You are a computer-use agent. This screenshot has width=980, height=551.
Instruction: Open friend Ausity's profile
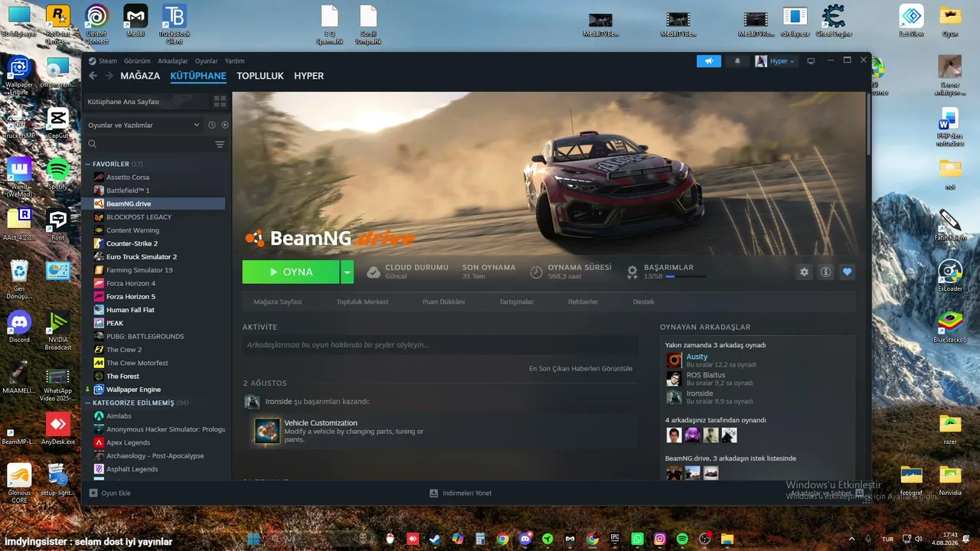tap(697, 357)
